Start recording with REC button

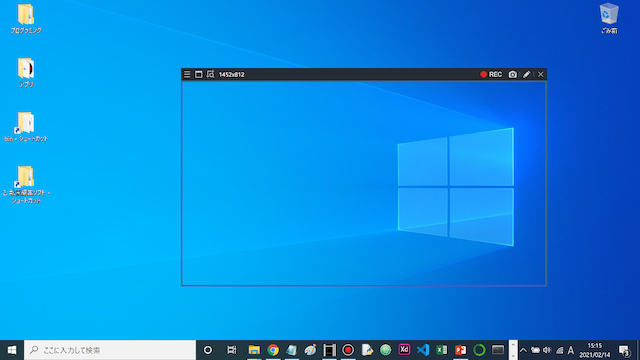point(491,74)
